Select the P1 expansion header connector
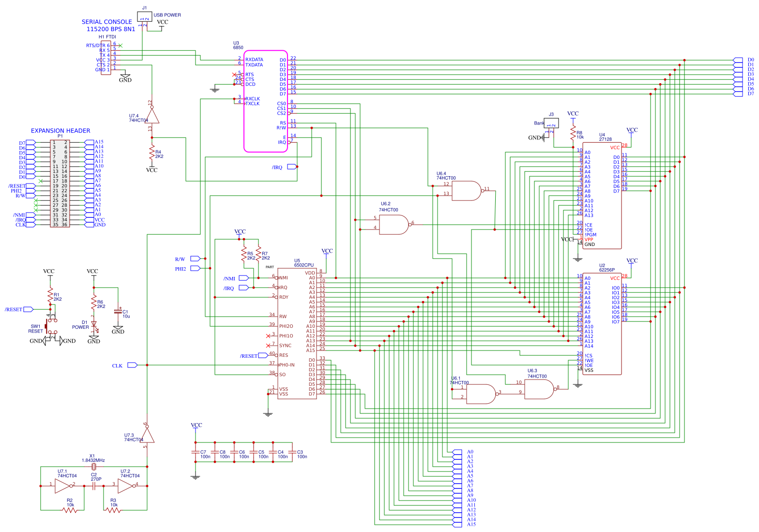Screen dimensions: 759x532 [x=60, y=183]
